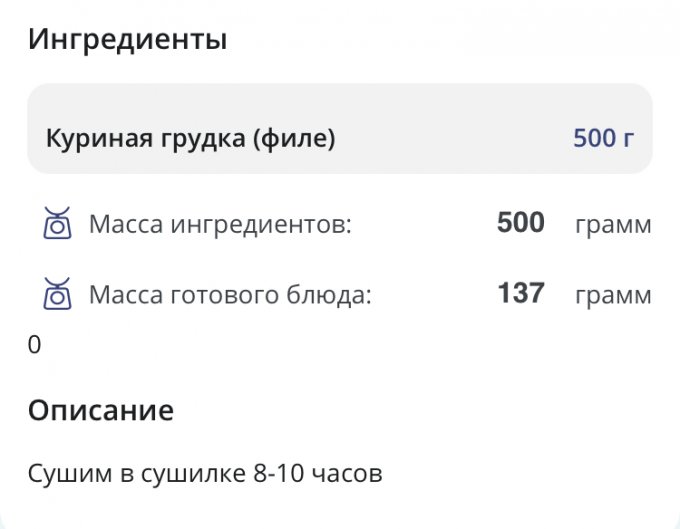680x529 pixels.
Task: Click грамм unit next to ingredient mass 500
Action: point(612,224)
